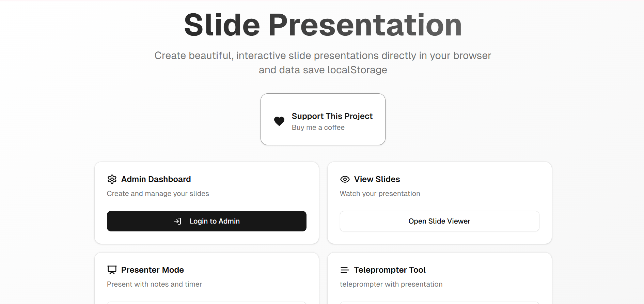Image resolution: width=644 pixels, height=304 pixels.
Task: Click the View Slides heading text
Action: coord(377,179)
